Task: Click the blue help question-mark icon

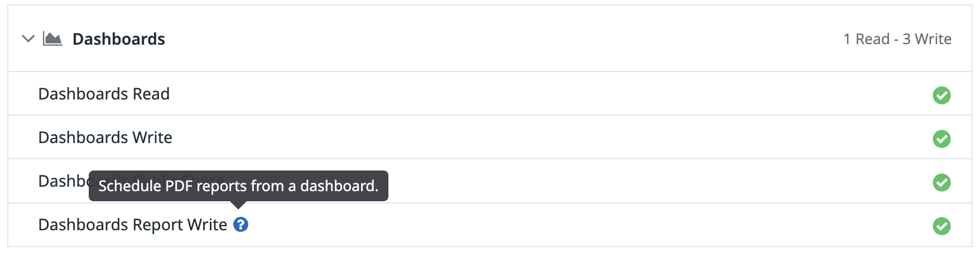Action: coord(241,225)
